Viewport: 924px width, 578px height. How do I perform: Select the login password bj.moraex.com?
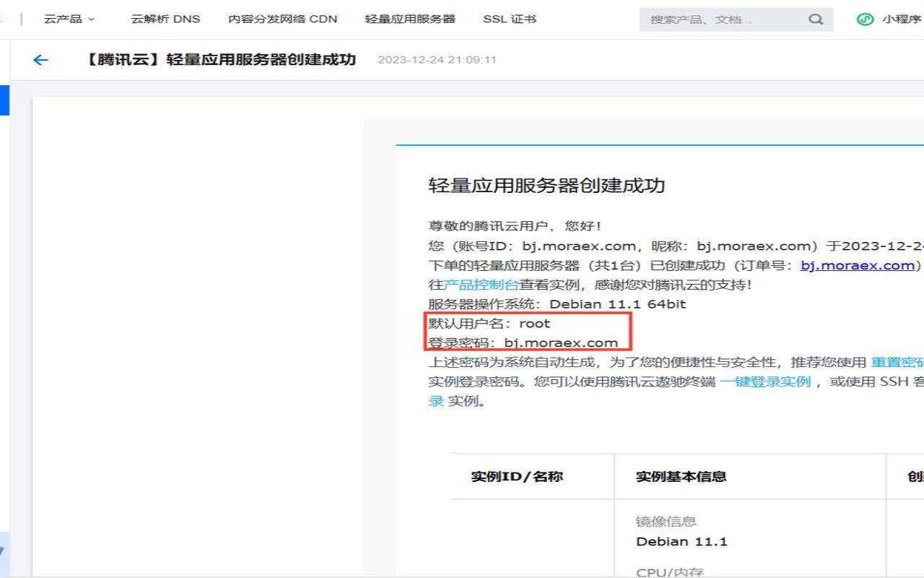click(x=561, y=343)
